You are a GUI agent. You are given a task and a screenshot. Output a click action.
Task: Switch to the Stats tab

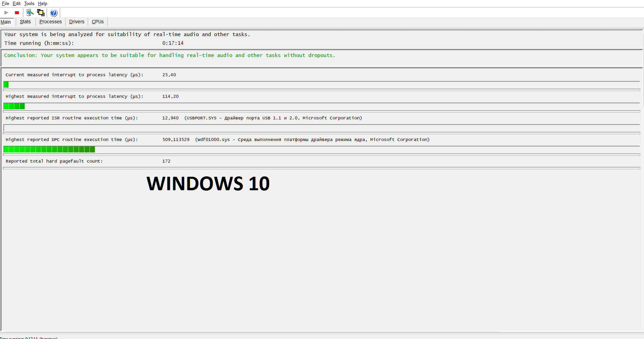pyautogui.click(x=25, y=22)
